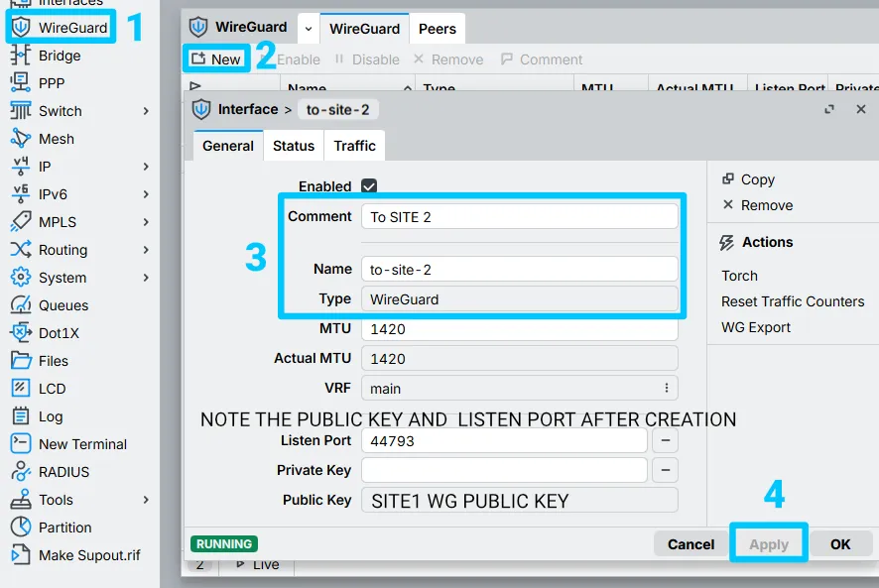Open the PPP menu icon
Screen dimensions: 879x588
tap(20, 83)
